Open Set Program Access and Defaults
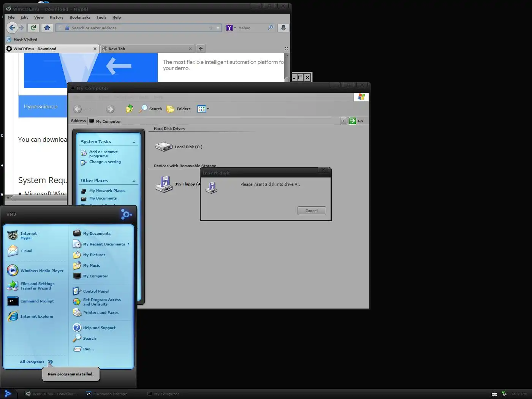The width and height of the screenshot is (532, 399). [x=101, y=302]
